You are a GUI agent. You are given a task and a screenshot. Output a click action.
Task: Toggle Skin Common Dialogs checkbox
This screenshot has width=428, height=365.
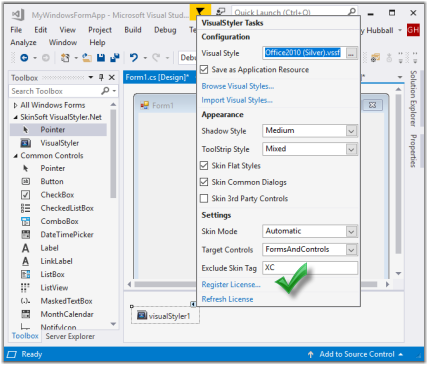tap(204, 182)
